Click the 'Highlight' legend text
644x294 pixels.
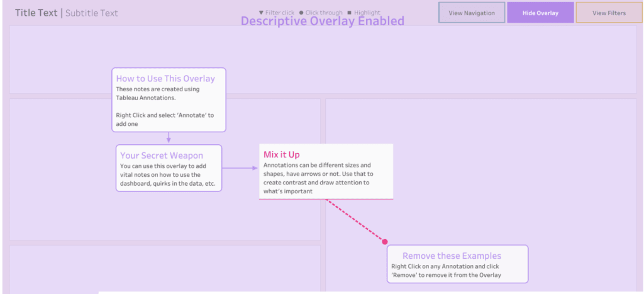click(367, 13)
